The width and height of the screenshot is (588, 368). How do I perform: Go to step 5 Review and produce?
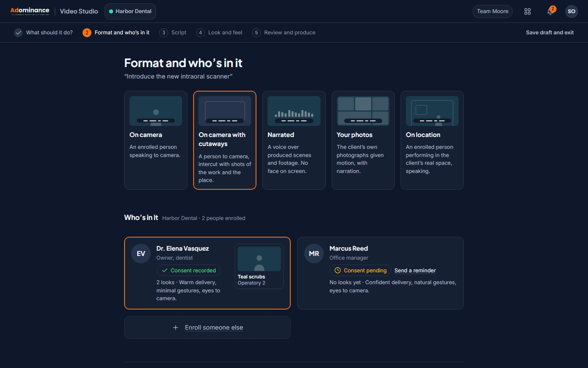click(x=284, y=33)
